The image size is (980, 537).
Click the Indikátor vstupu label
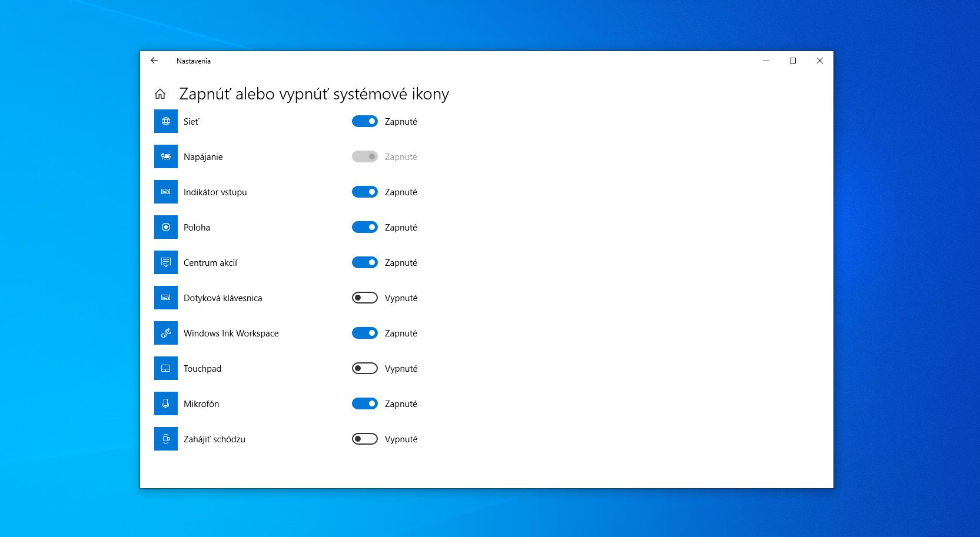point(215,192)
